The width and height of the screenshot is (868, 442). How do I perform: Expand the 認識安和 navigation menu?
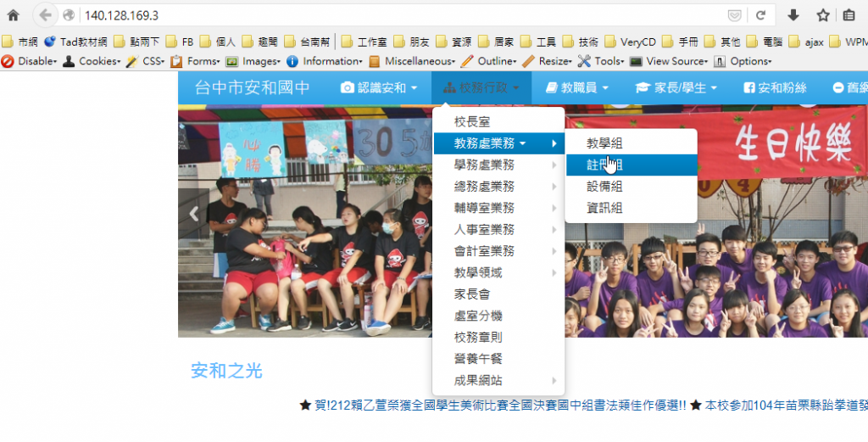pos(379,87)
